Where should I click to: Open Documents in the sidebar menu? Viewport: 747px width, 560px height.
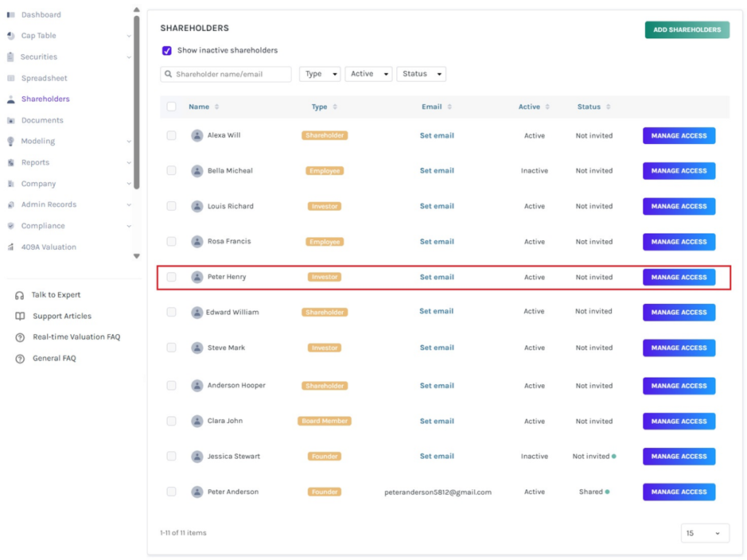[x=42, y=120]
